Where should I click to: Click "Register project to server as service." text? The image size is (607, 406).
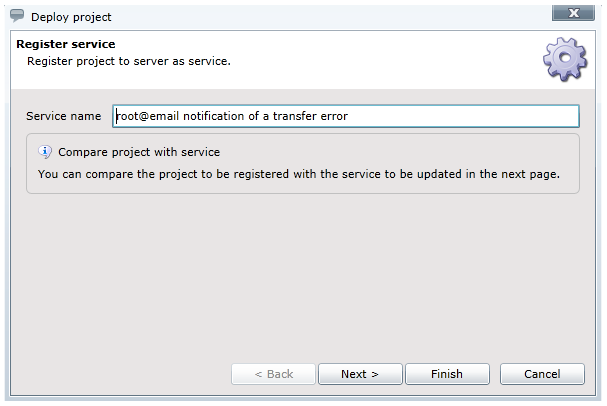(x=129, y=61)
